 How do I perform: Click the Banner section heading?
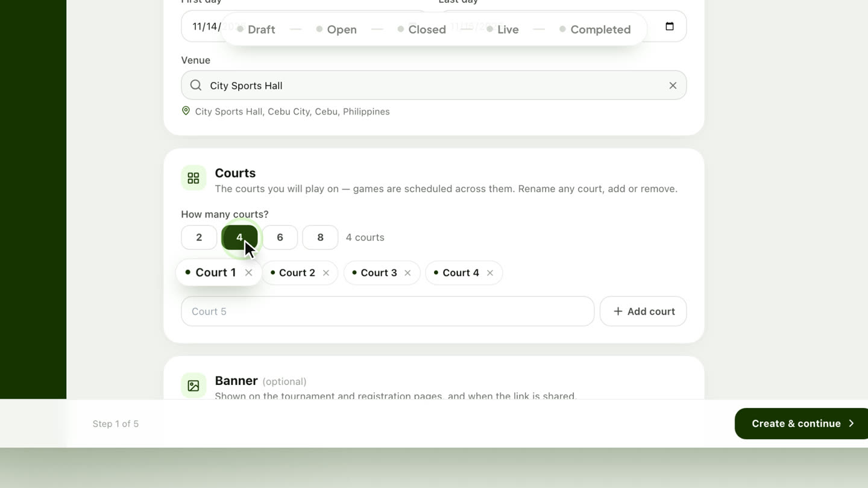(236, 381)
